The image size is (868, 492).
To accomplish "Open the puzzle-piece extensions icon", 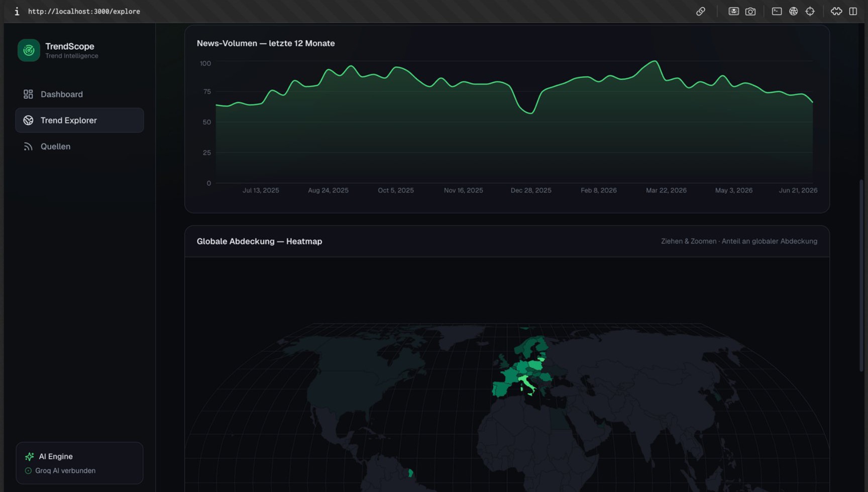I will [836, 11].
